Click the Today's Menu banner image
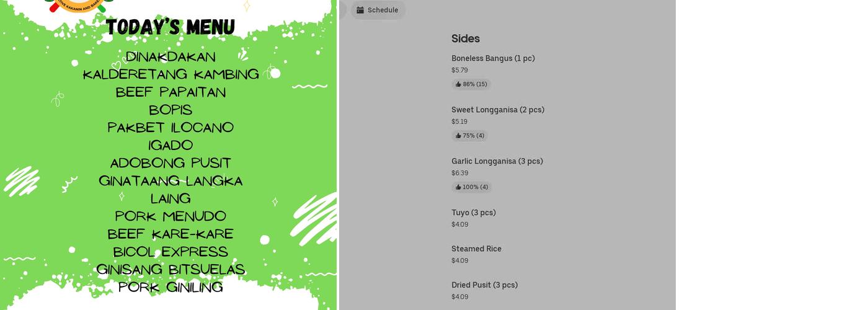 pos(169,155)
